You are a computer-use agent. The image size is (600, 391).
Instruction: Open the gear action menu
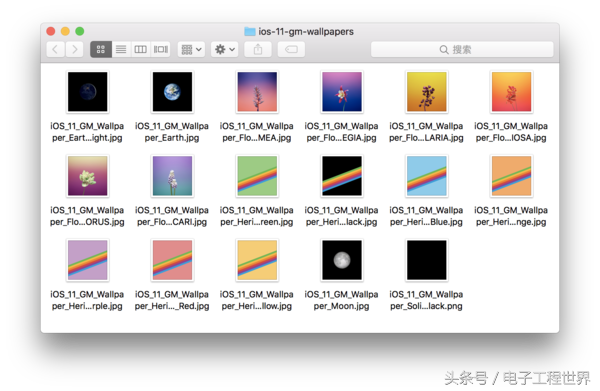[x=225, y=49]
